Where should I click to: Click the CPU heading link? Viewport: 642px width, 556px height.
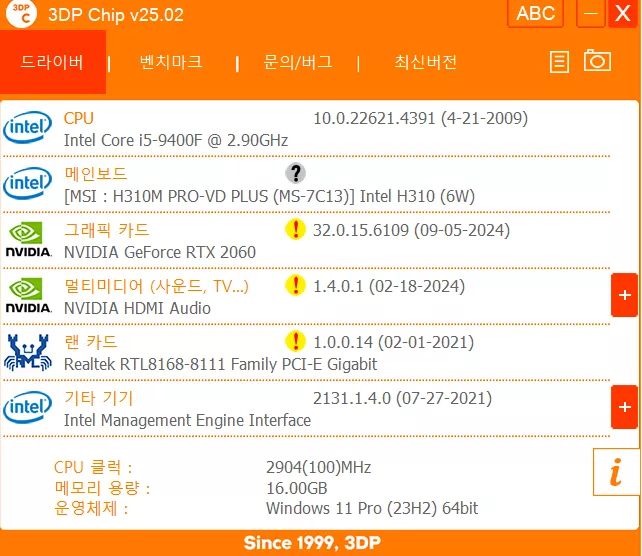[79, 118]
